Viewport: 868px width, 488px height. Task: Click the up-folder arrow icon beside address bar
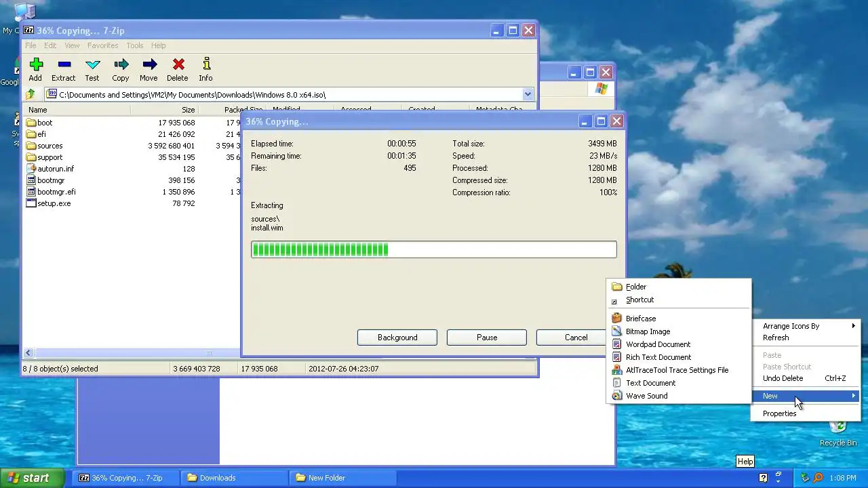(31, 95)
